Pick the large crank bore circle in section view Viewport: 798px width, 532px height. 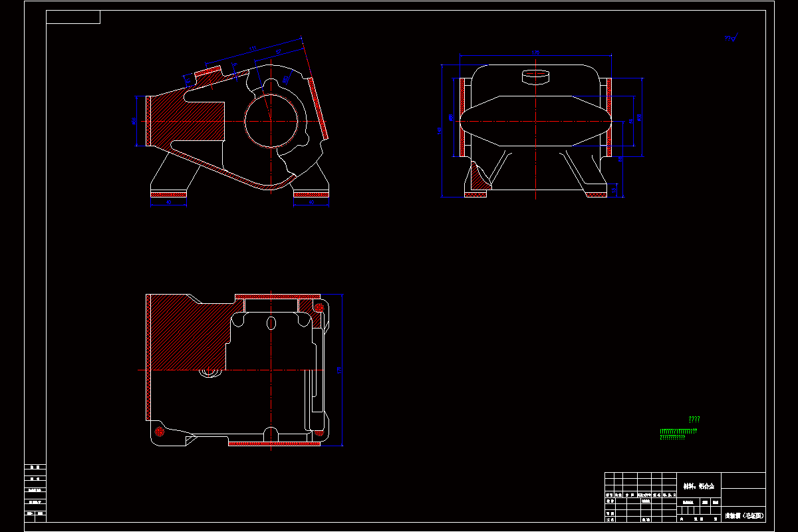pos(271,122)
